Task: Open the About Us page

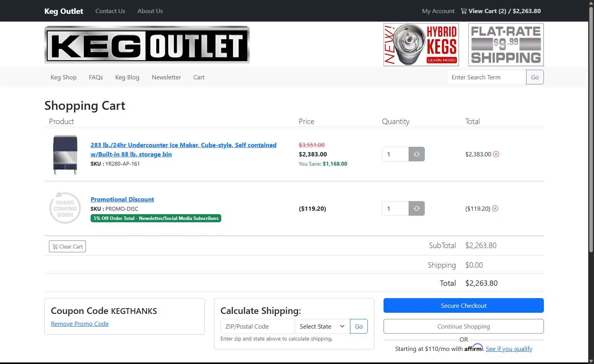Action: pos(150,11)
